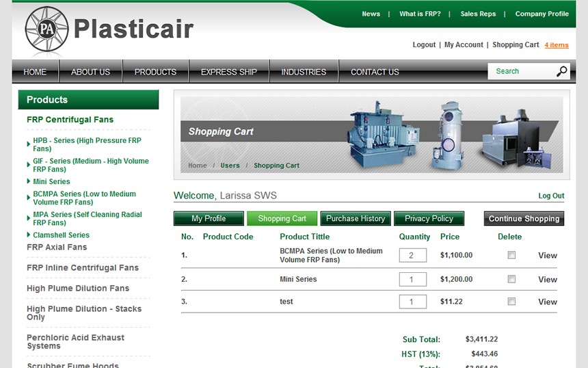Viewport: 588px width, 368px height.
Task: Click the HST $443.46 value
Action: [x=485, y=354]
